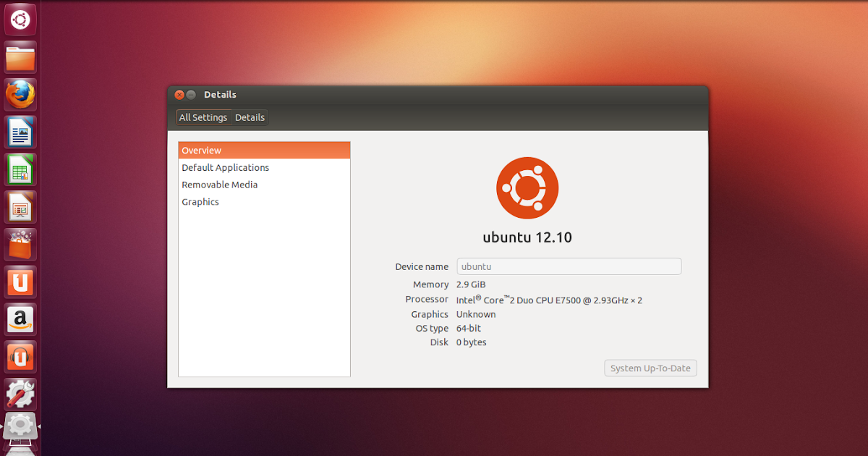Open Amazon launcher icon
The width and height of the screenshot is (868, 456).
click(x=20, y=321)
